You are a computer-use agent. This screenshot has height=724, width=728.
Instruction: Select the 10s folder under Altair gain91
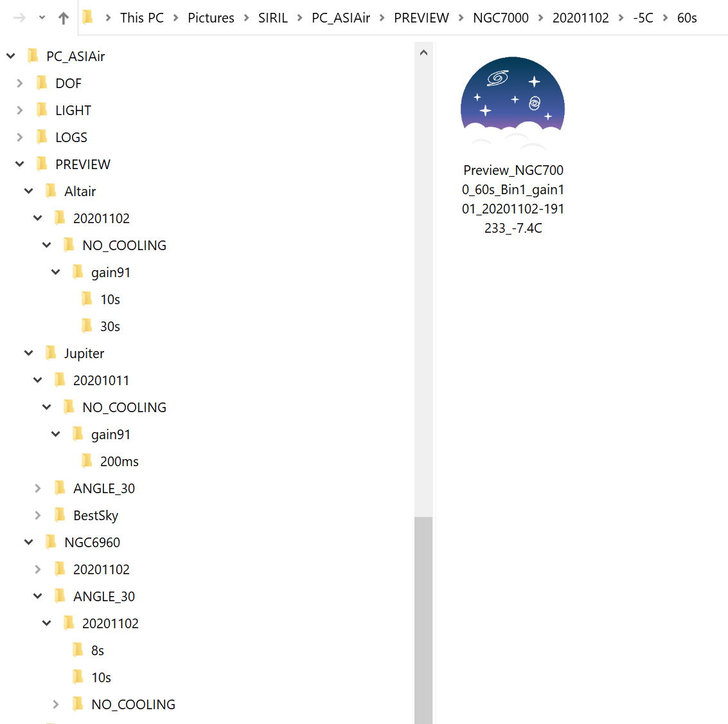(x=110, y=299)
